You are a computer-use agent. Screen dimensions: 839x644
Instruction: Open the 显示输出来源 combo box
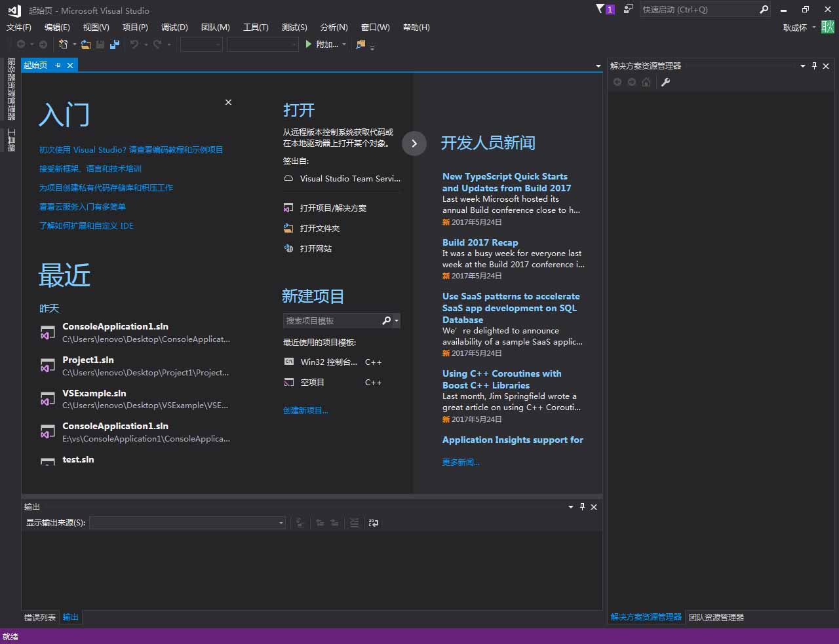click(x=187, y=523)
